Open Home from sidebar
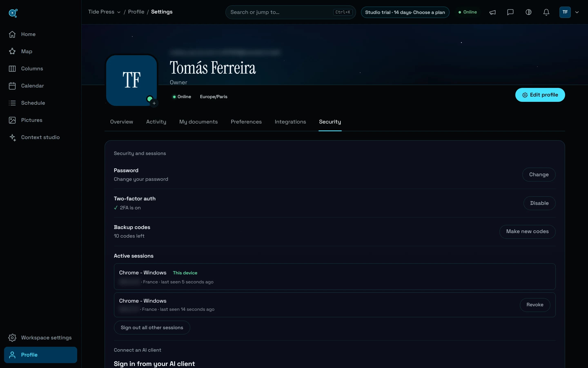This screenshot has width=588, height=368. (x=40, y=34)
